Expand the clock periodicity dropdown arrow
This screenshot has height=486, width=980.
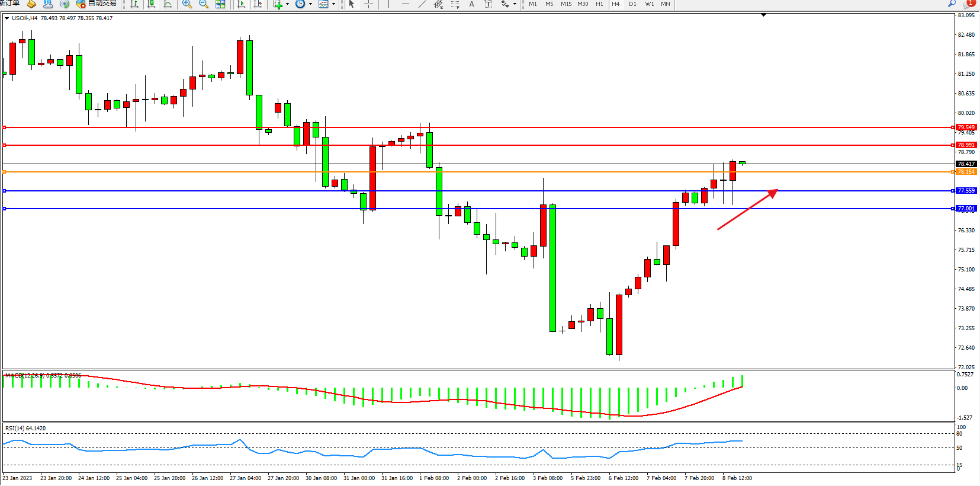click(310, 4)
